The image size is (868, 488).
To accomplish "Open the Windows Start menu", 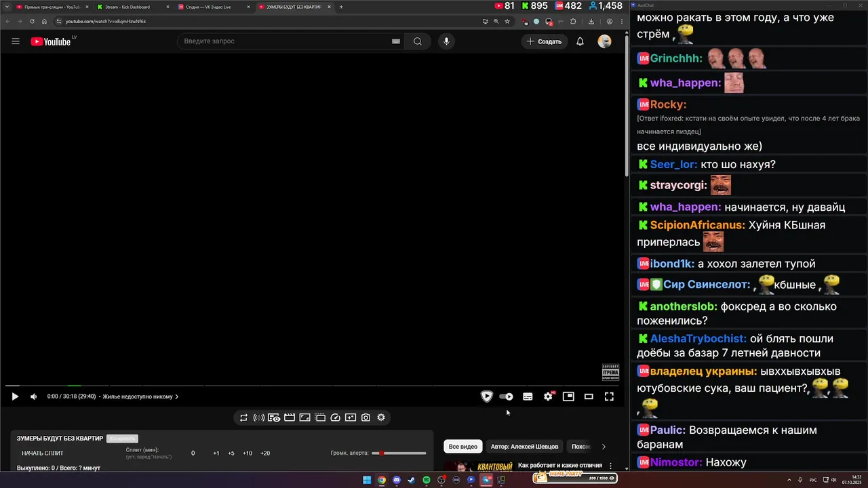I will coord(367,480).
